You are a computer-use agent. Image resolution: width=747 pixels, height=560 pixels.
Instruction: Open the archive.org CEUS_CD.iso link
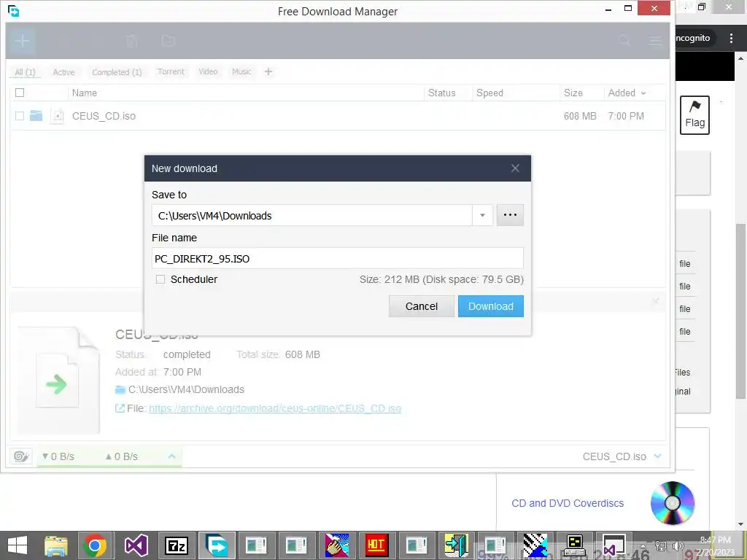[x=275, y=408]
